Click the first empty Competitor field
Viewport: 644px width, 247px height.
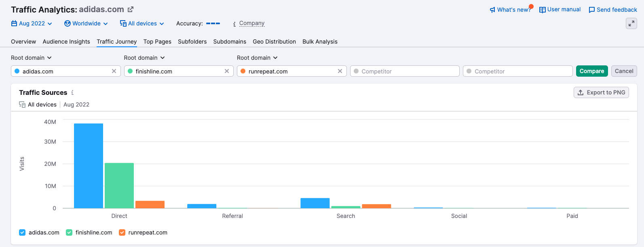pyautogui.click(x=405, y=71)
